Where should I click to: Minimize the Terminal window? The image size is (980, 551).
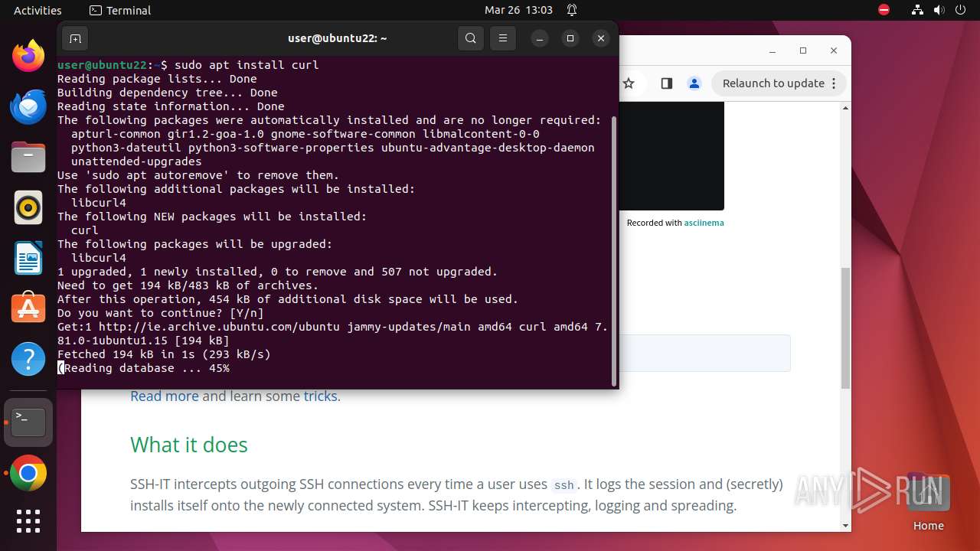[x=540, y=38]
